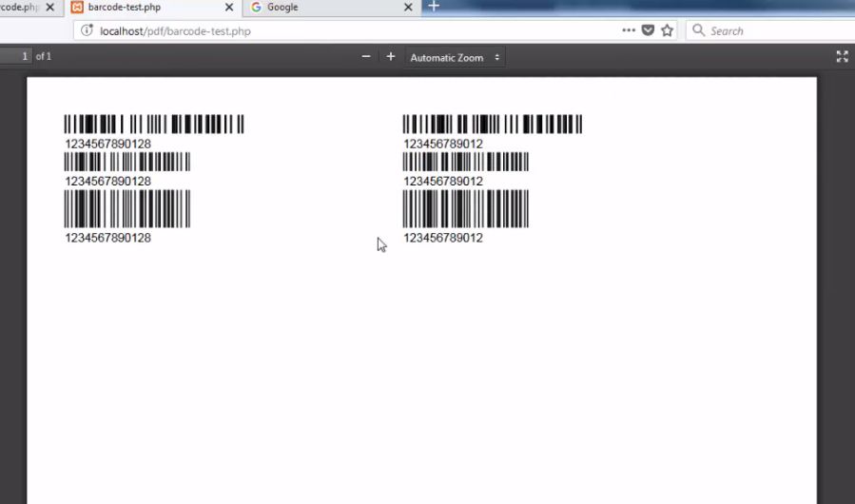This screenshot has width=855, height=504.
Task: Click the tall bottom-right barcode
Action: [466, 209]
